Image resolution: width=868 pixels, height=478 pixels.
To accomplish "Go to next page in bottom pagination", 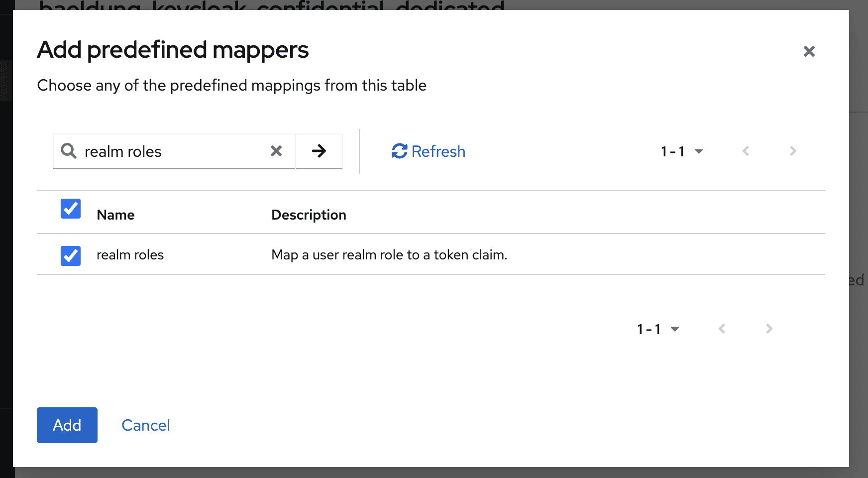I will 769,329.
